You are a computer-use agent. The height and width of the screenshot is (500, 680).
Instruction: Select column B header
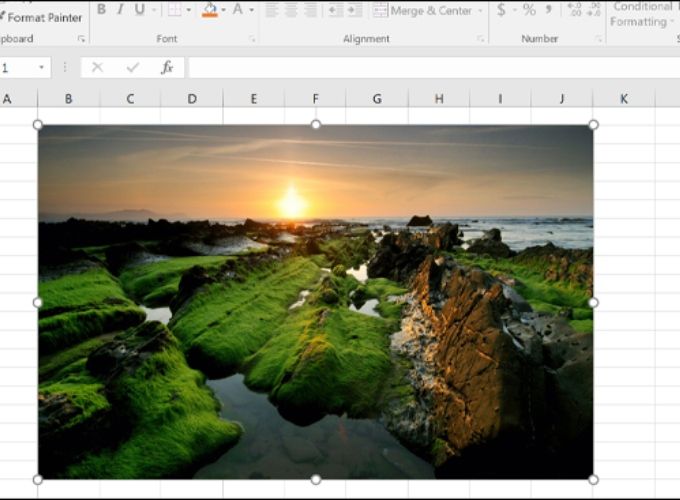coord(69,98)
